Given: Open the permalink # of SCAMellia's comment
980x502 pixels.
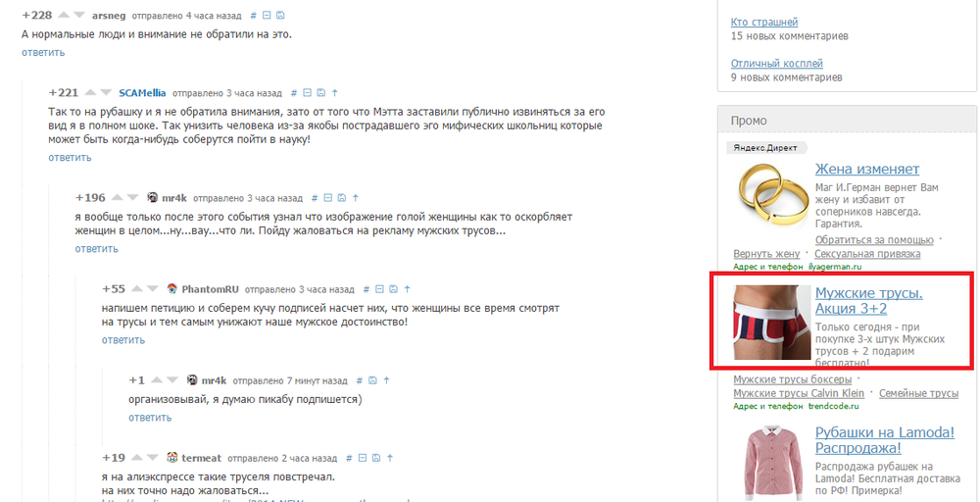Looking at the screenshot, I should click(294, 93).
